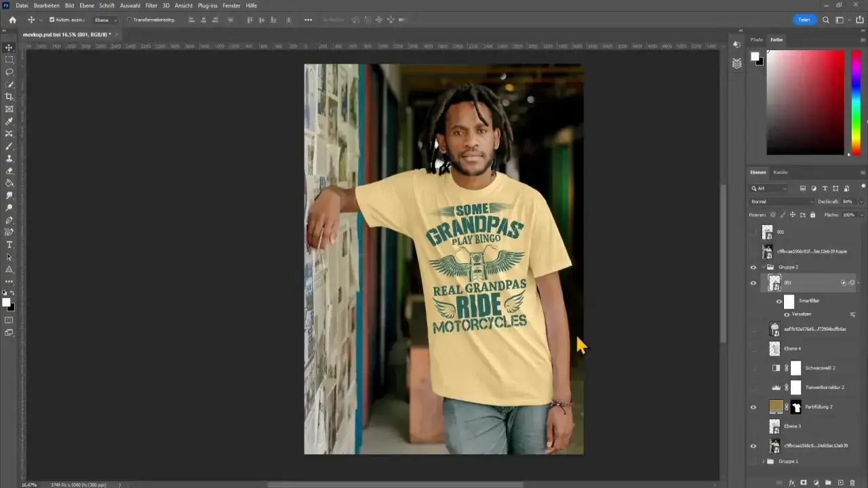
Task: Toggle visibility of Gruppe 2
Action: tap(753, 267)
